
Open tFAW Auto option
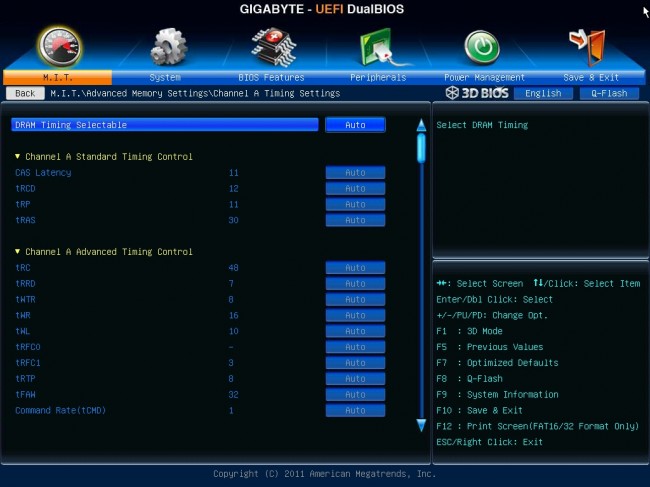click(355, 395)
